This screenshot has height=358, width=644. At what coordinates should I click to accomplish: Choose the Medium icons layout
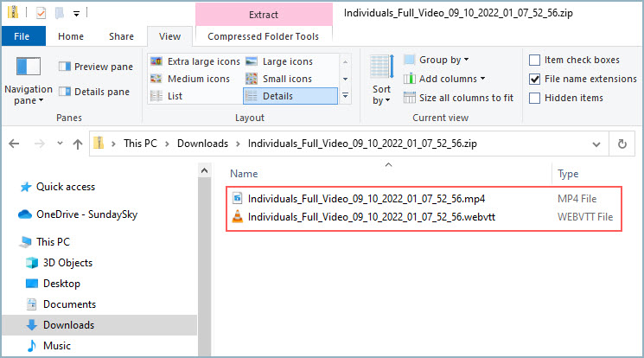190,79
